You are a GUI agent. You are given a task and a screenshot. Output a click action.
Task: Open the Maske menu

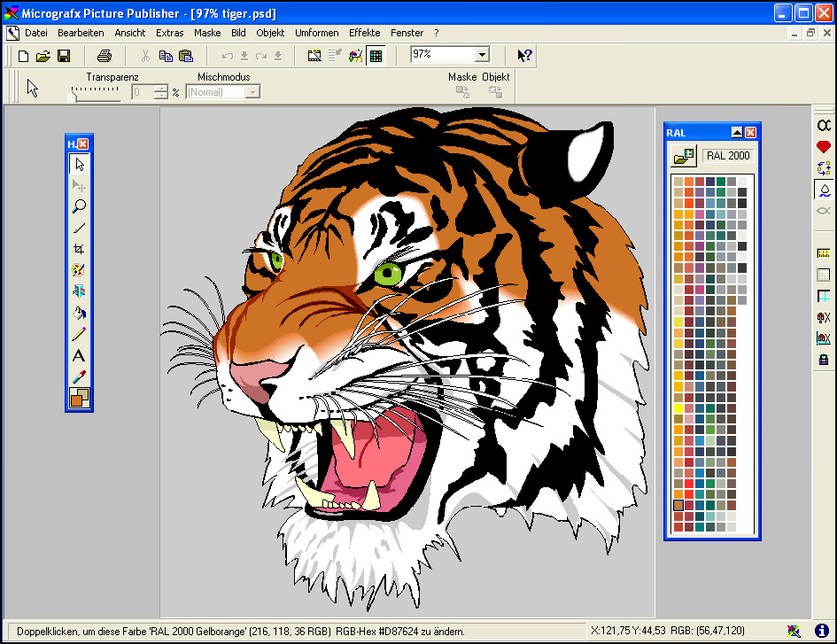click(x=207, y=33)
